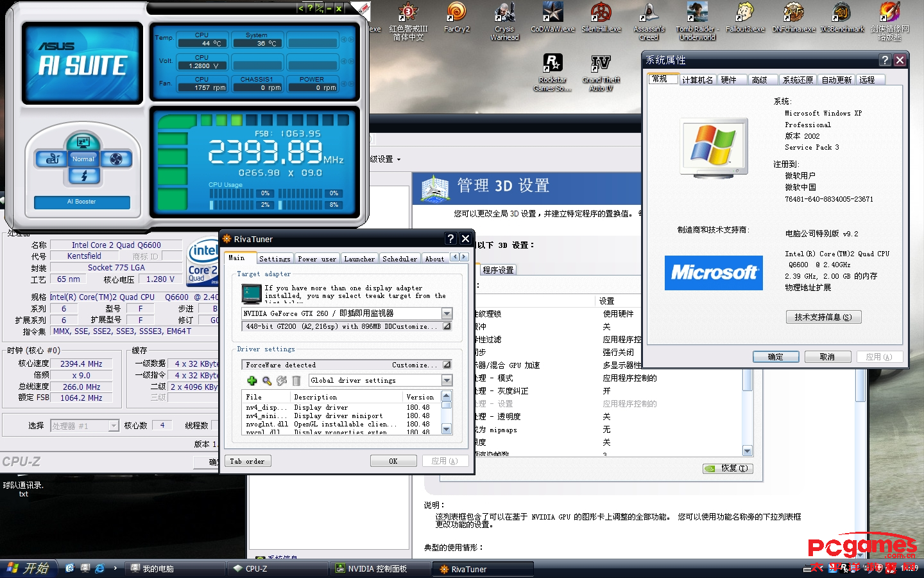Expand the Global driver settings dropdown

pos(447,380)
